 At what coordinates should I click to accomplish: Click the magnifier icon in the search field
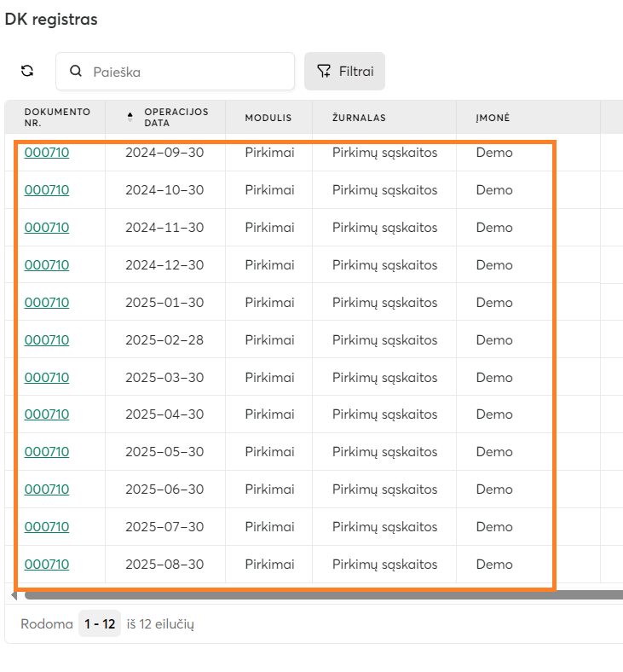76,72
